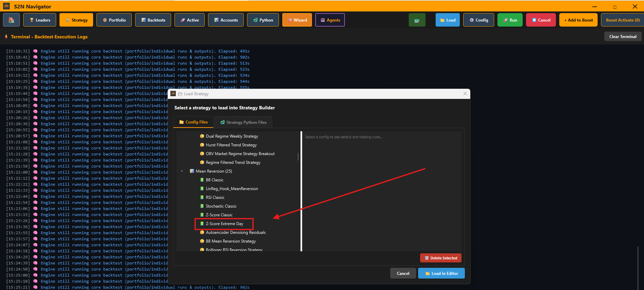Click the Mean Reversion folder icon
Image resolution: width=644 pixels, height=290 pixels.
coord(192,171)
